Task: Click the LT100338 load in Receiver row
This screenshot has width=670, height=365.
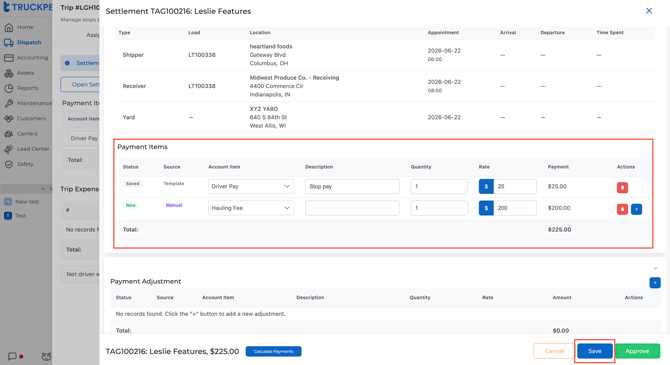Action: [202, 86]
